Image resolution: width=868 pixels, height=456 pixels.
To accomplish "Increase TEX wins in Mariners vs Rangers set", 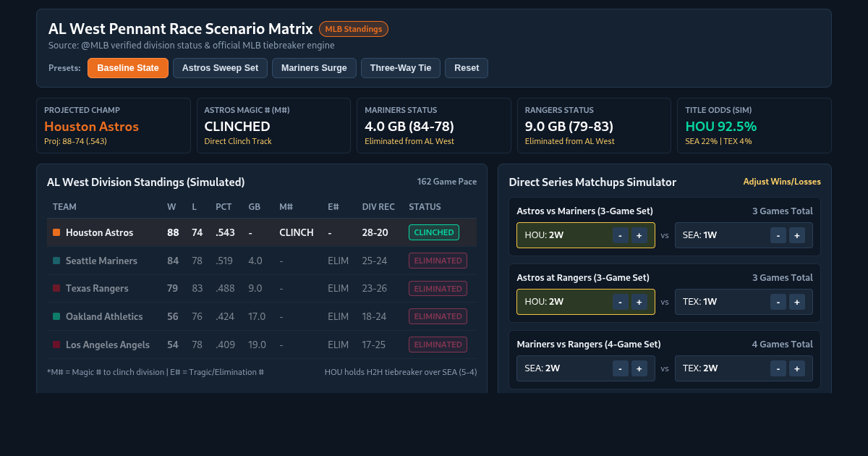I will pos(797,368).
